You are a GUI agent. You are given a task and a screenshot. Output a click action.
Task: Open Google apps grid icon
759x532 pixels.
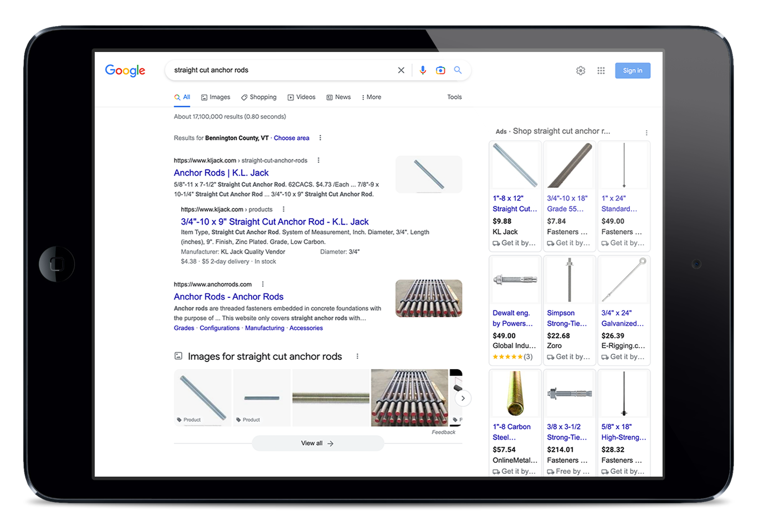point(601,71)
